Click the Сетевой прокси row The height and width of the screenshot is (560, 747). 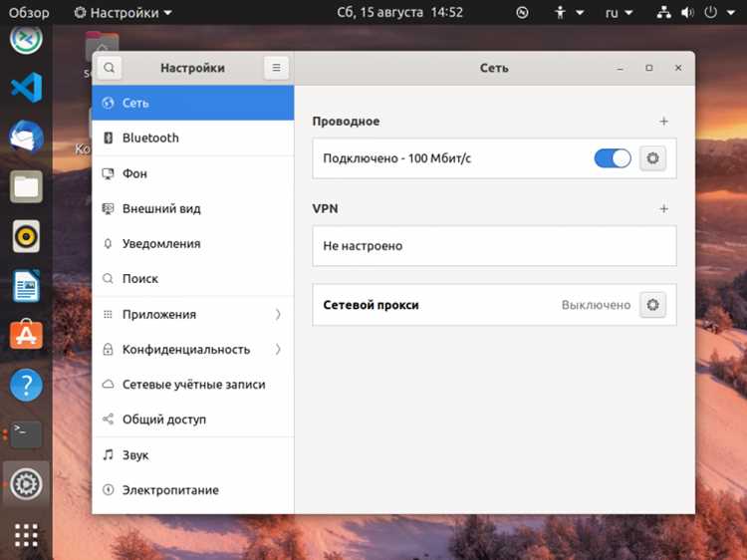click(494, 305)
